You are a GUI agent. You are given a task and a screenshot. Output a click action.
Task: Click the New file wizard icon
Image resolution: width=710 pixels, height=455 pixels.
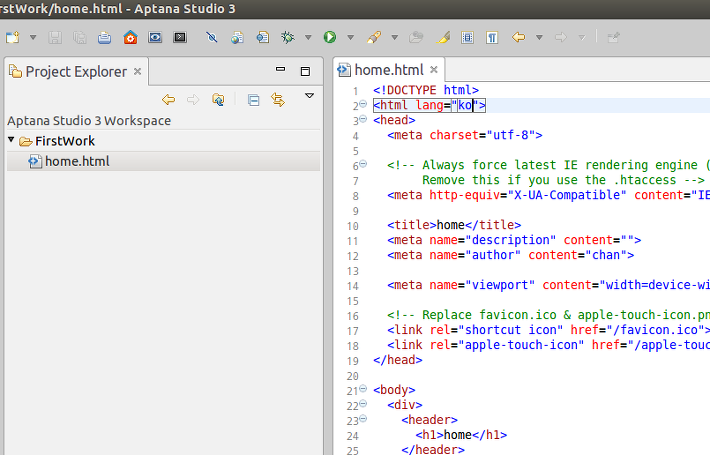[13, 37]
